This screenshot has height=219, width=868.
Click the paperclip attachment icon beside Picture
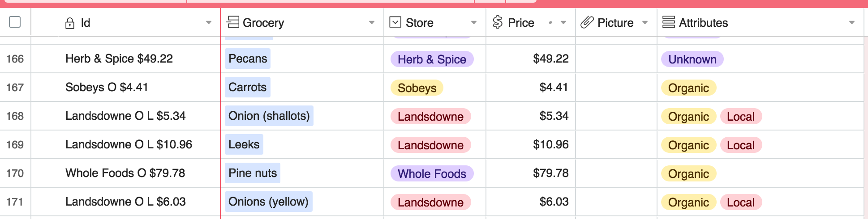click(587, 22)
